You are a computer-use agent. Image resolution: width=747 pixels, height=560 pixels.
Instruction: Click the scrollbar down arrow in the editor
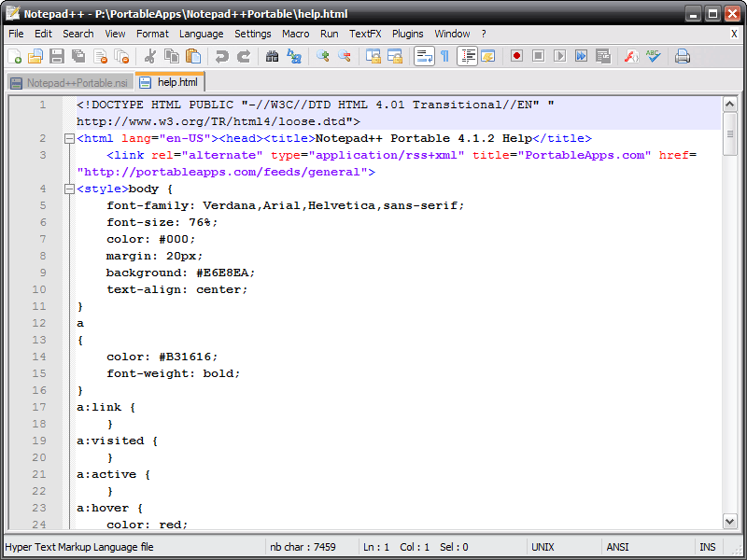point(730,522)
